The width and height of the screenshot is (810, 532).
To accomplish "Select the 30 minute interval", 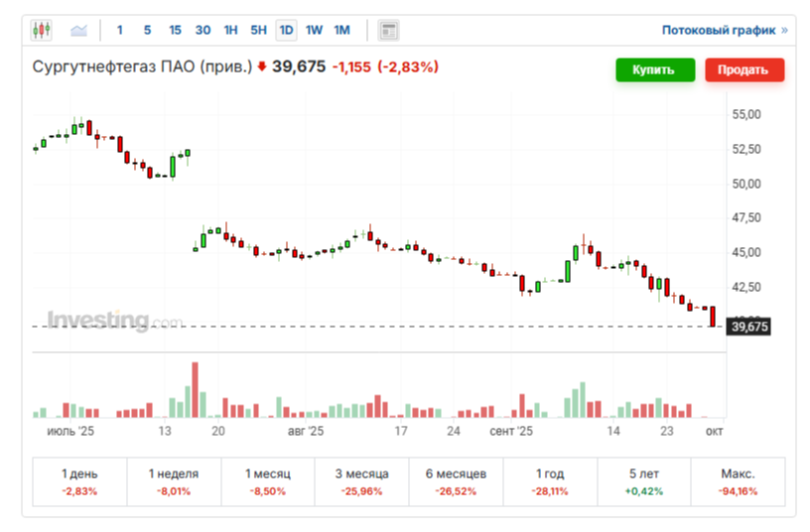I will tap(202, 30).
